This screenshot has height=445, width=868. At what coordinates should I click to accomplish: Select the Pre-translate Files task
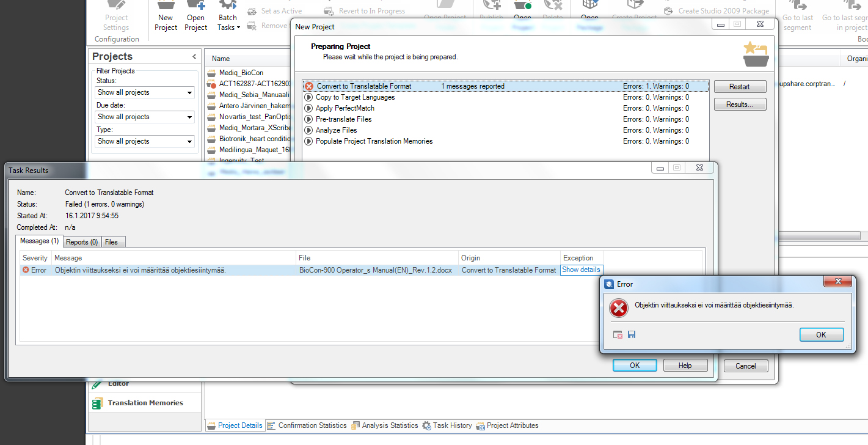coord(505,119)
